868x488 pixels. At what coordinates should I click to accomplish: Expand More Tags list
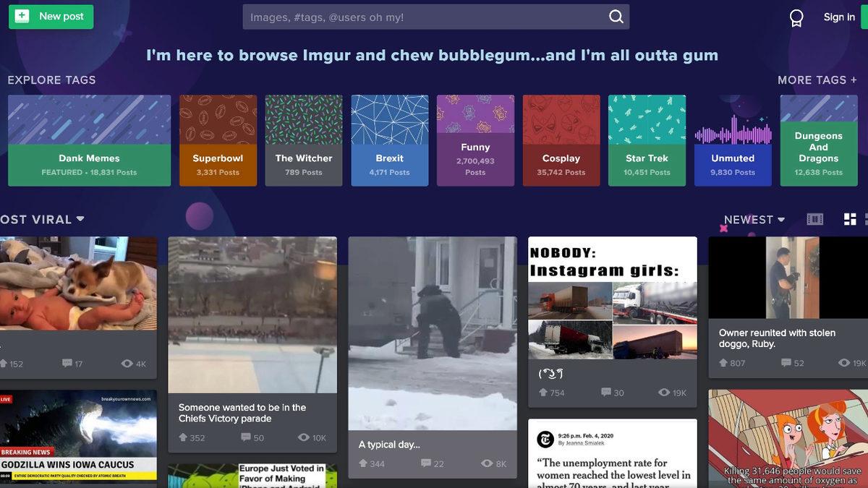[x=817, y=80]
